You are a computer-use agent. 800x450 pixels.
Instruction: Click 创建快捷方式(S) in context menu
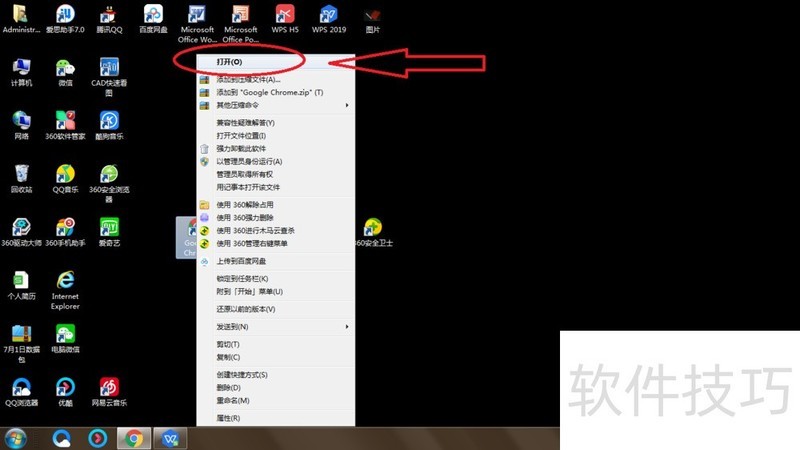(x=242, y=375)
